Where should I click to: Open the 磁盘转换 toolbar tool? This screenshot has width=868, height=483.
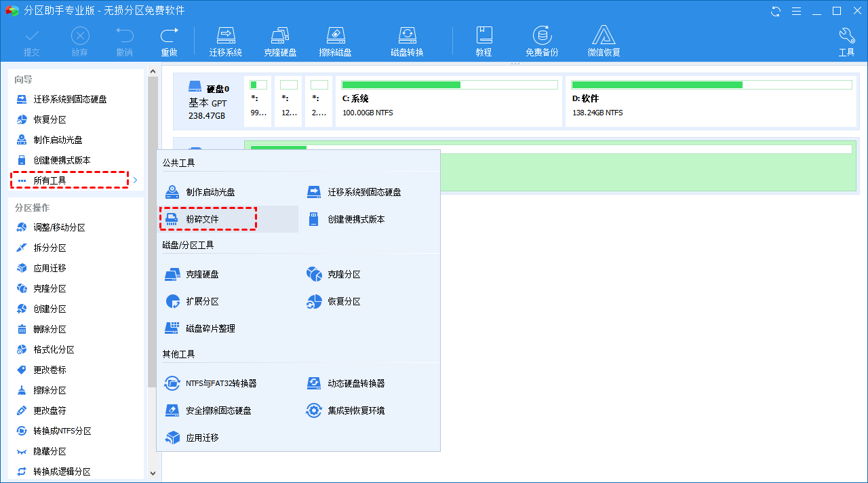pos(407,42)
